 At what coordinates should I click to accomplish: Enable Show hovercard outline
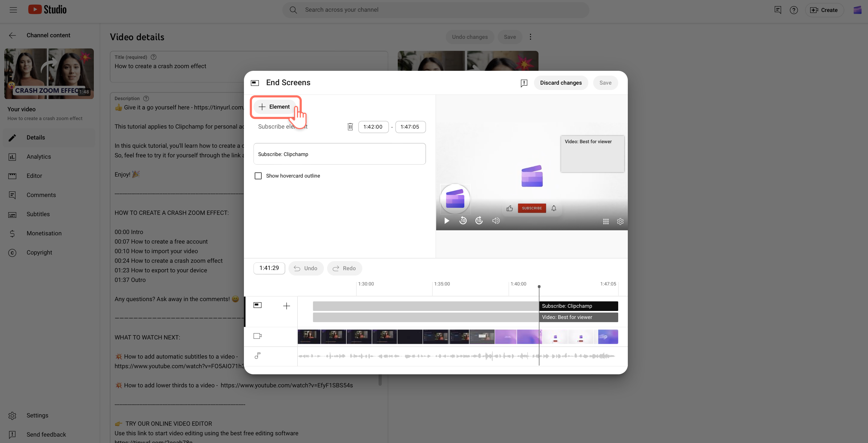click(258, 175)
